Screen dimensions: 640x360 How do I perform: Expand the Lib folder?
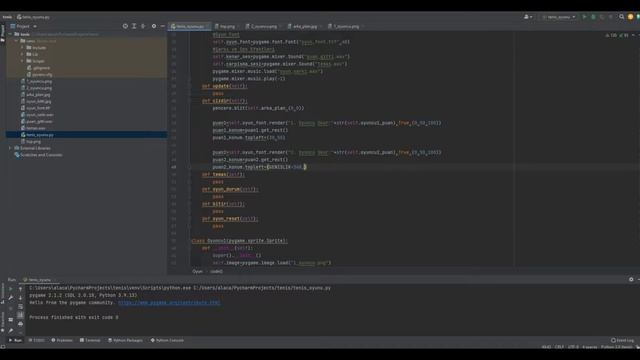[x=22, y=54]
